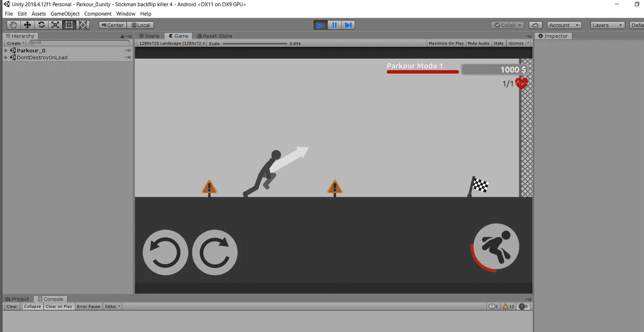Open Unity Cloud Services window
The height and width of the screenshot is (332, 644).
pos(535,25)
